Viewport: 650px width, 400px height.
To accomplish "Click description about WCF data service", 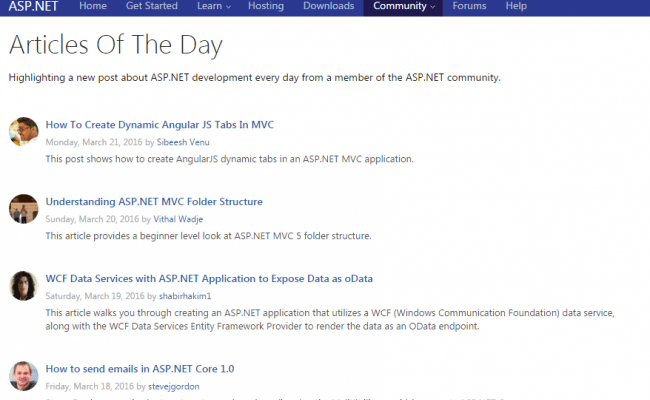I will click(x=330, y=320).
